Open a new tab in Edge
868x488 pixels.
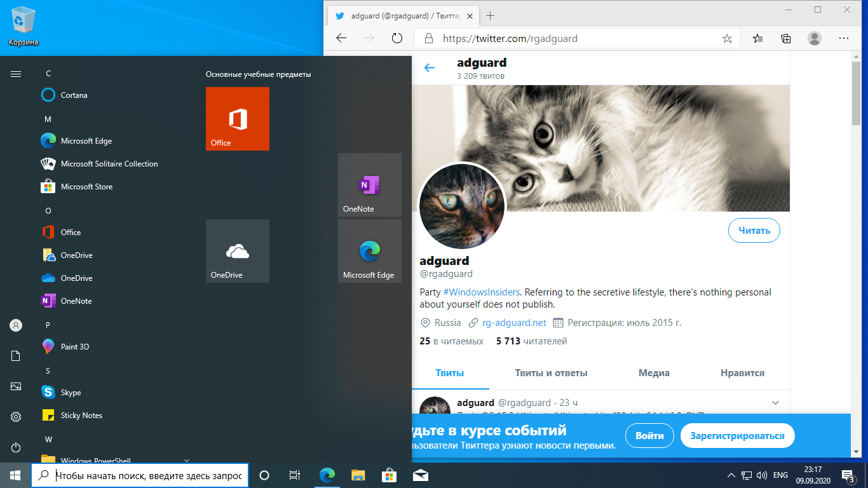(490, 16)
